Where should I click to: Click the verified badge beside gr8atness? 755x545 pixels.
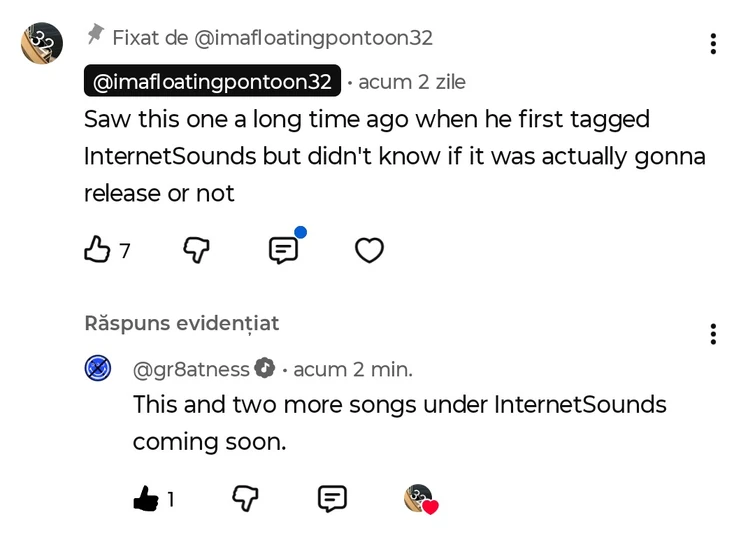(x=265, y=368)
